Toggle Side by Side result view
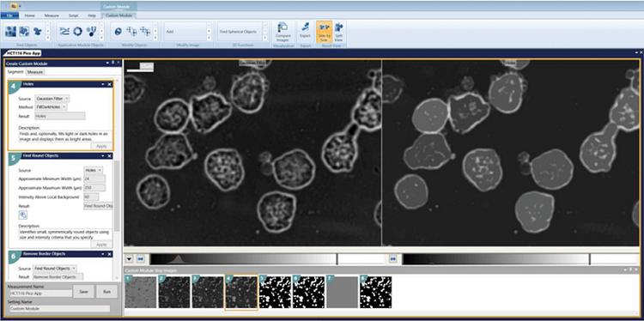The height and width of the screenshot is (321, 644). [324, 32]
